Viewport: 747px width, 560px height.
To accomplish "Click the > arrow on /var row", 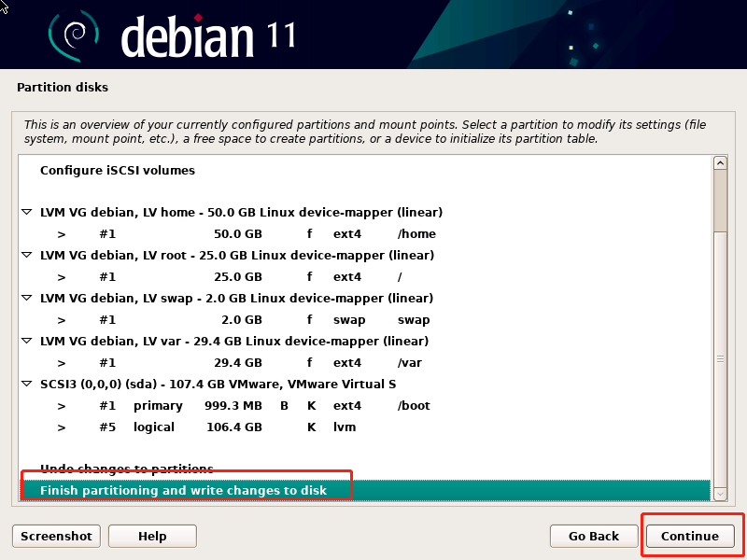I will click(62, 363).
